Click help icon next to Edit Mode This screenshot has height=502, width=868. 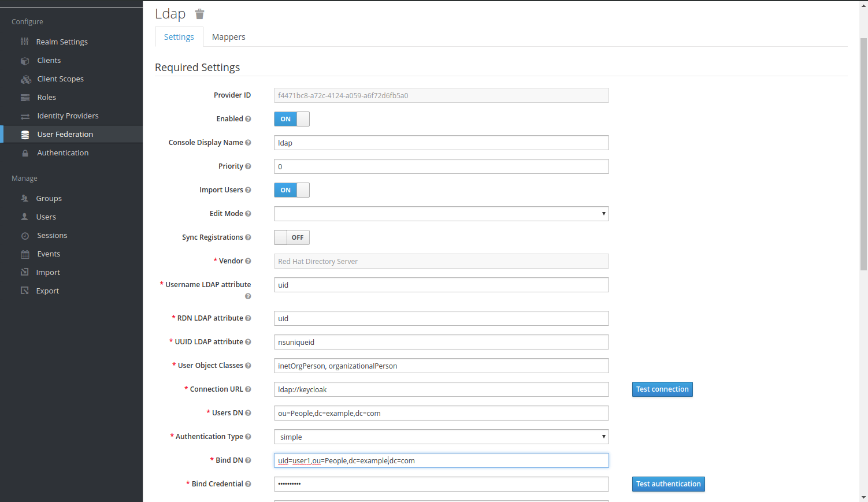[248, 214]
